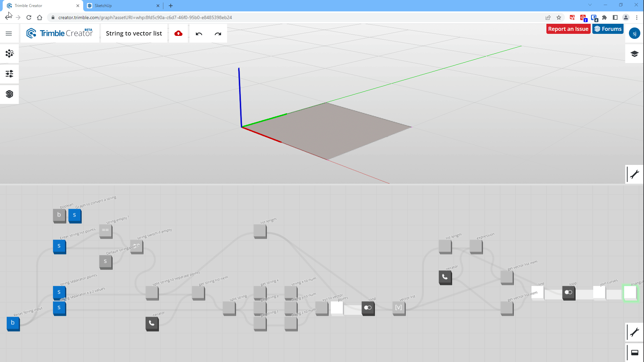
Task: Open the graph nodes panel icon
Action: 9,54
